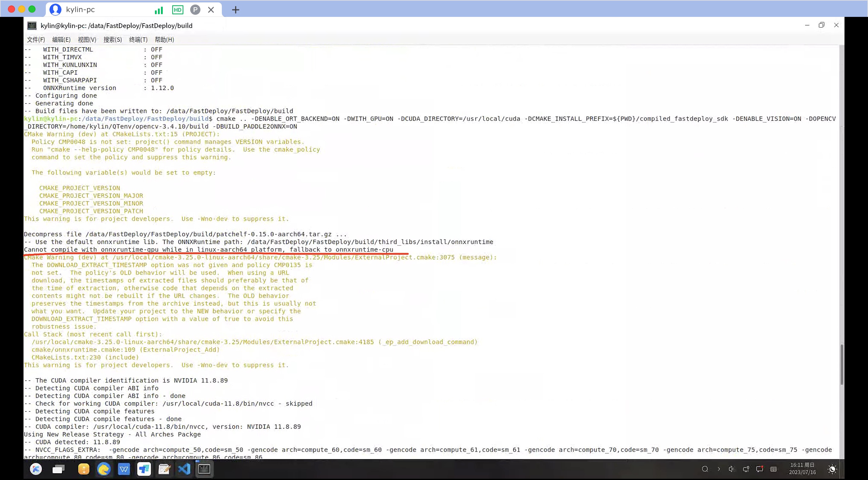This screenshot has width=868, height=480.
Task: Toggle the HD quality indicator in tab bar
Action: click(178, 10)
